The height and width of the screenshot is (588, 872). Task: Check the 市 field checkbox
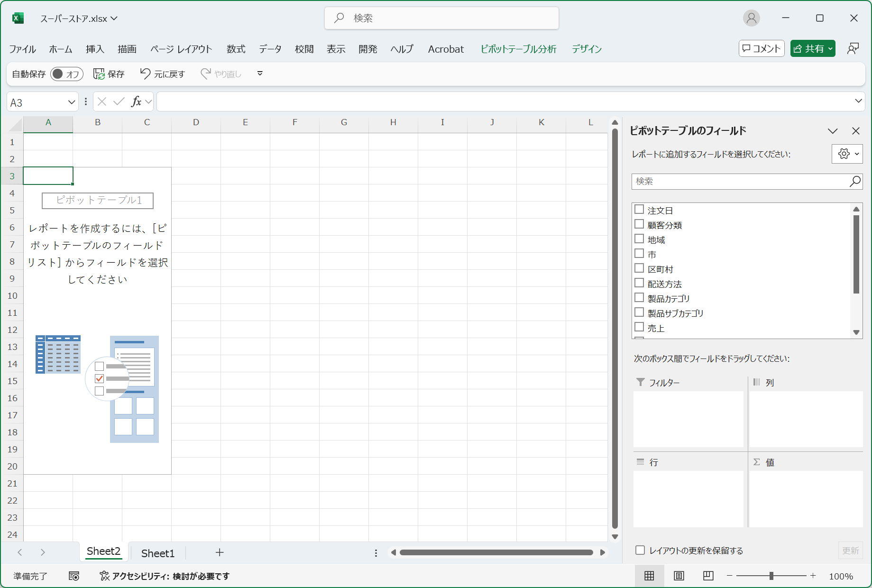pos(639,253)
